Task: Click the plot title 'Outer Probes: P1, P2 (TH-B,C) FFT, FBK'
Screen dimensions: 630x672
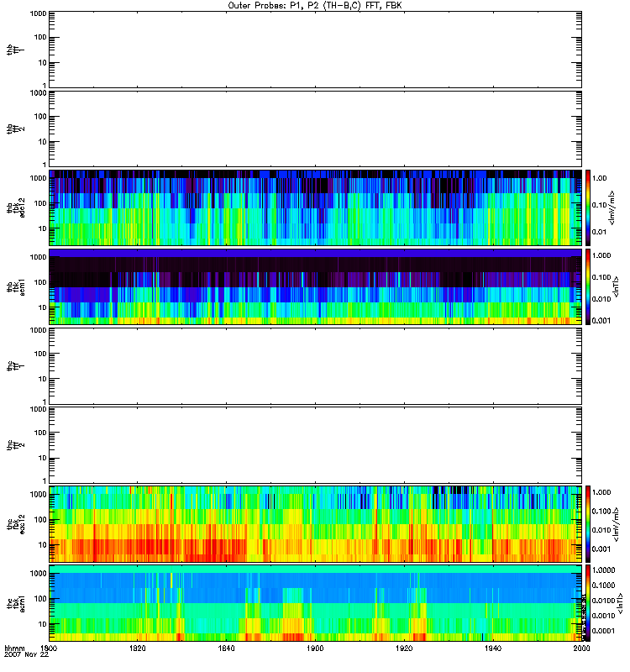Action: pyautogui.click(x=314, y=6)
